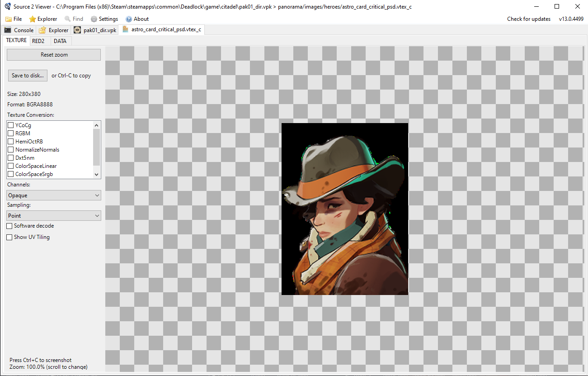Select the astro_card_critical_psd.vtex_c tab
This screenshot has width=588, height=376.
pyautogui.click(x=162, y=29)
